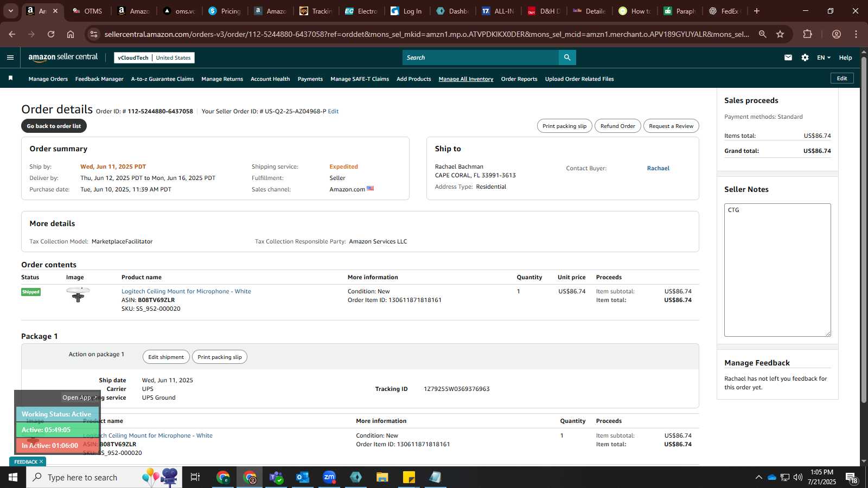
Task: Contact buyer Rachael link
Action: click(658, 168)
